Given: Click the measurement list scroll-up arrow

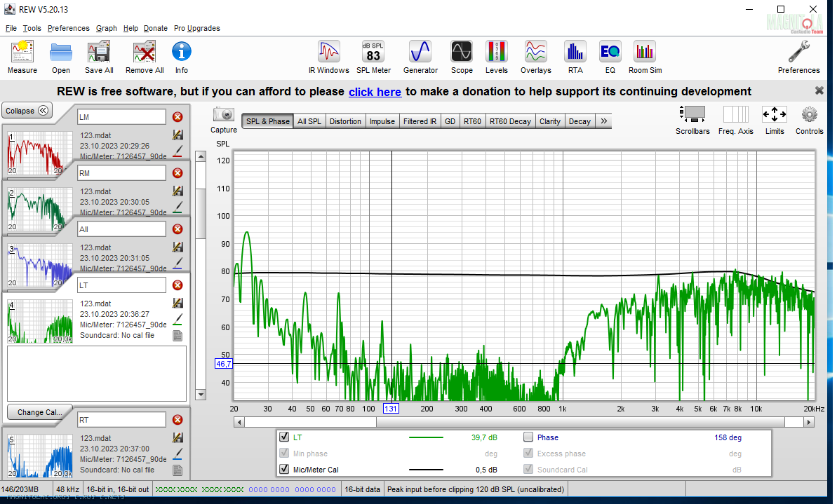Looking at the screenshot, I should (201, 156).
